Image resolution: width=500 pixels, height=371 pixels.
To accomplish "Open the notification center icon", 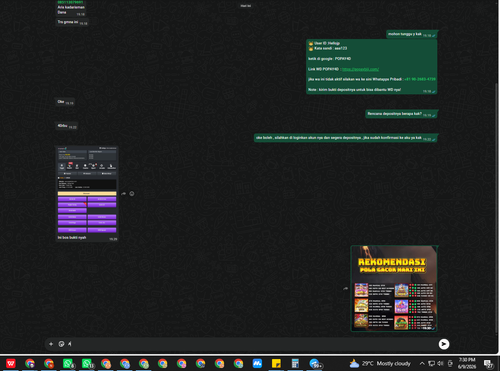I will click(488, 363).
